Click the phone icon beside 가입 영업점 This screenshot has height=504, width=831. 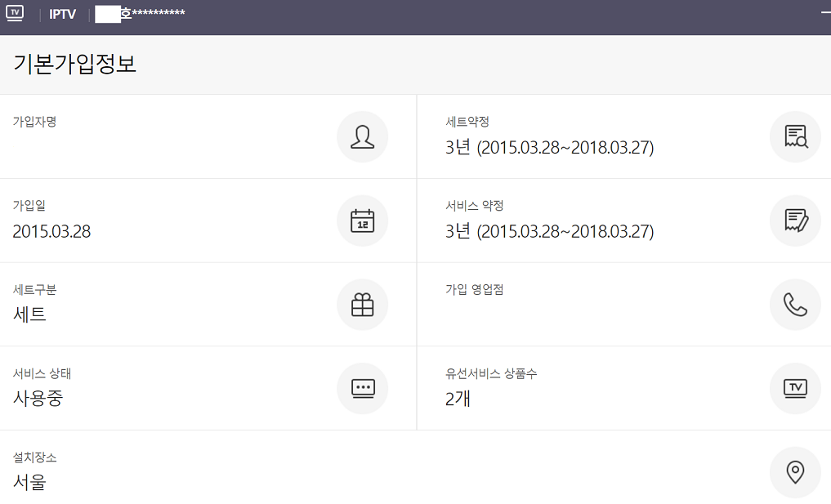pyautogui.click(x=794, y=305)
